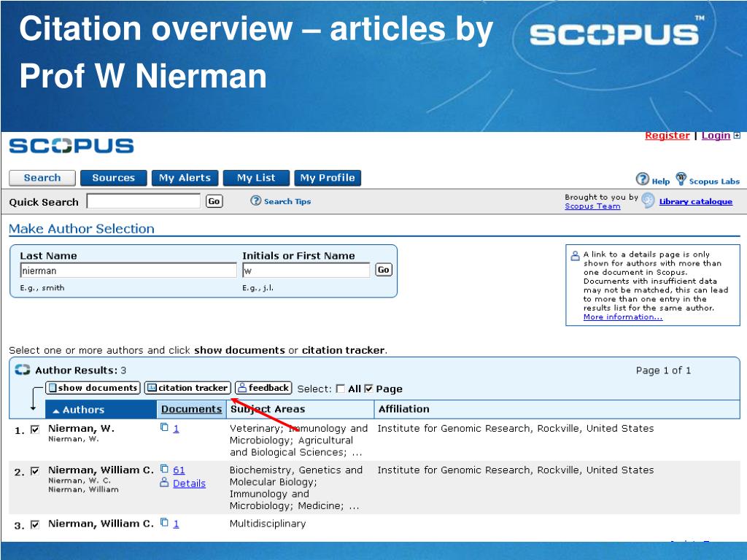Click the Help question-mark icon
The height and width of the screenshot is (560, 747).
(x=642, y=179)
